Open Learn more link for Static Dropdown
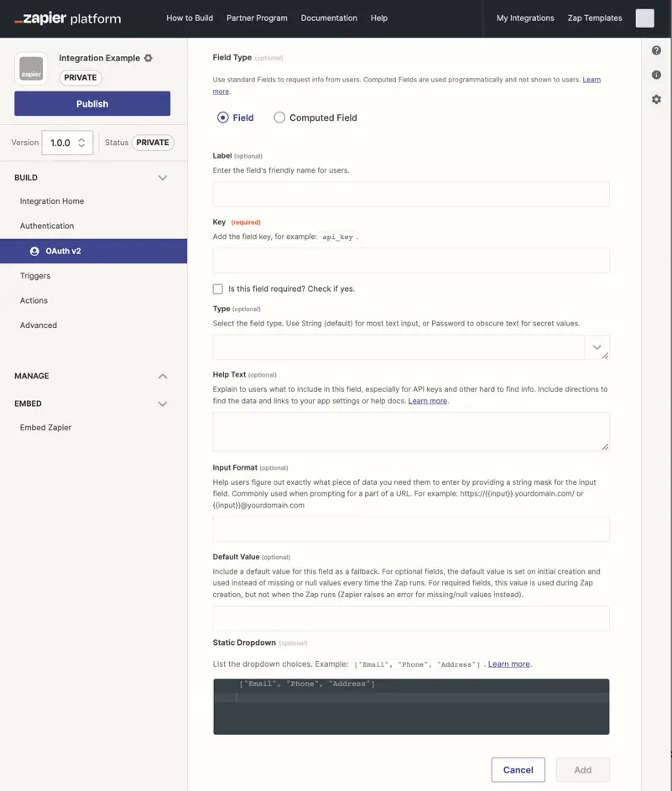Image resolution: width=672 pixels, height=791 pixels. 508,664
